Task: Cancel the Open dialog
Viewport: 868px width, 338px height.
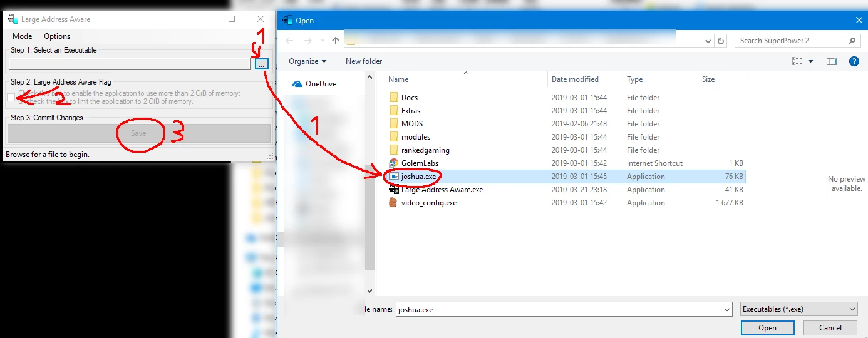Action: (x=830, y=328)
